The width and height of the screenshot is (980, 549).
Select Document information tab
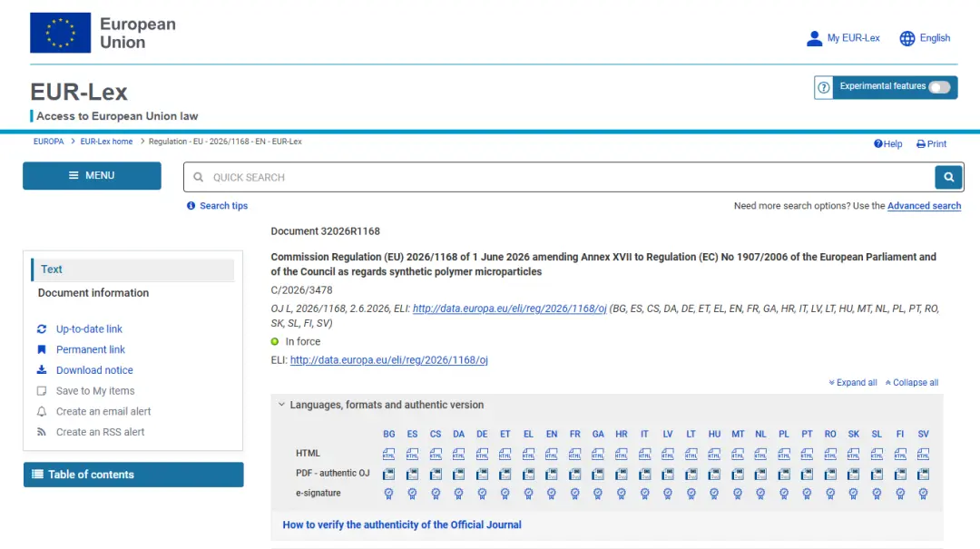(93, 292)
